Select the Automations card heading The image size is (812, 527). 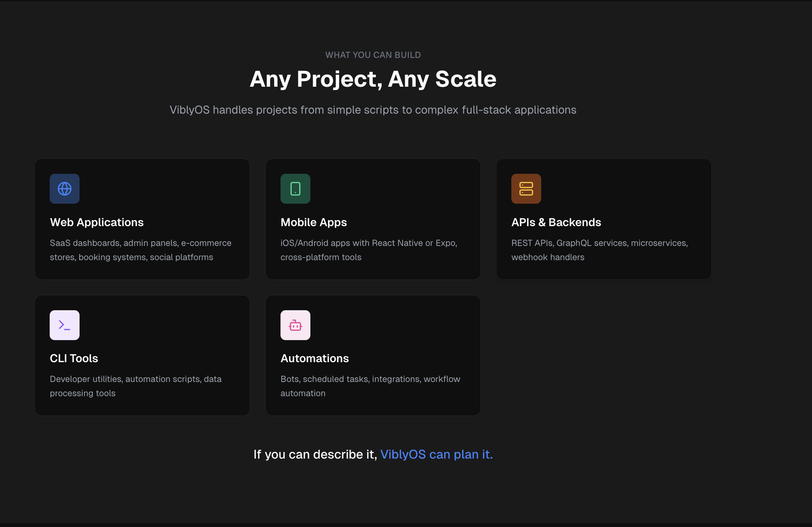click(x=314, y=358)
